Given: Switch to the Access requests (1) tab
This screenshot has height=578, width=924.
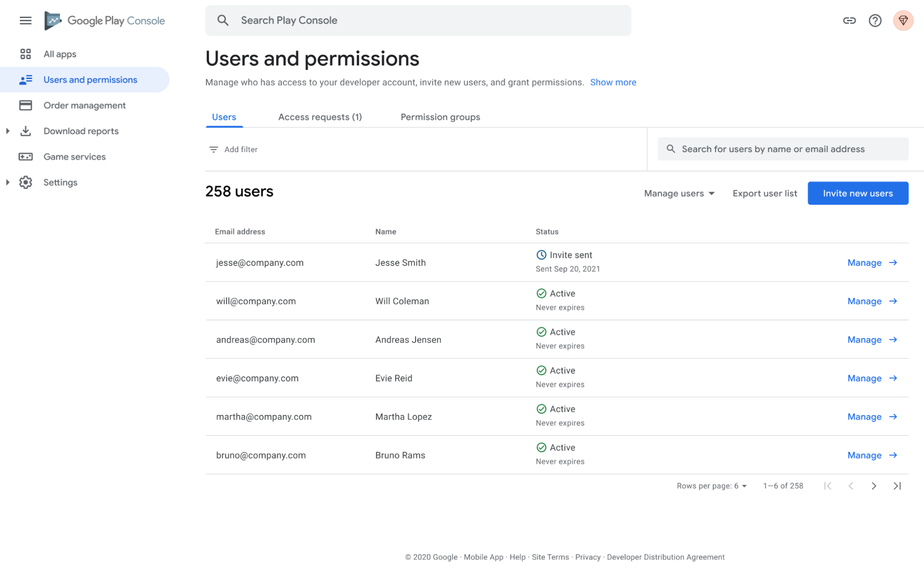Looking at the screenshot, I should 320,117.
